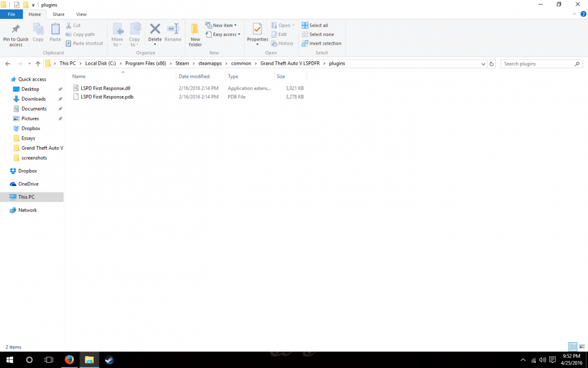Click Open in the Open group
588x368 pixels.
click(283, 25)
